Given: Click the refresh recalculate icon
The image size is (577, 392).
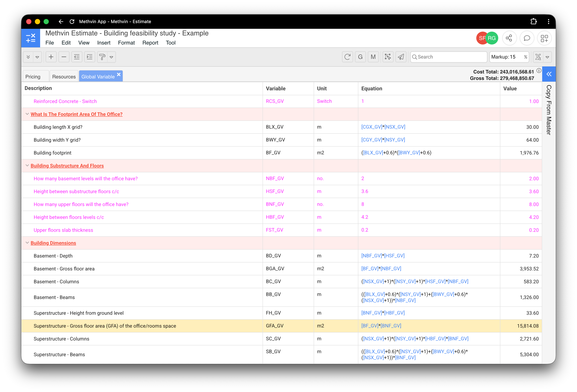Looking at the screenshot, I should (347, 57).
